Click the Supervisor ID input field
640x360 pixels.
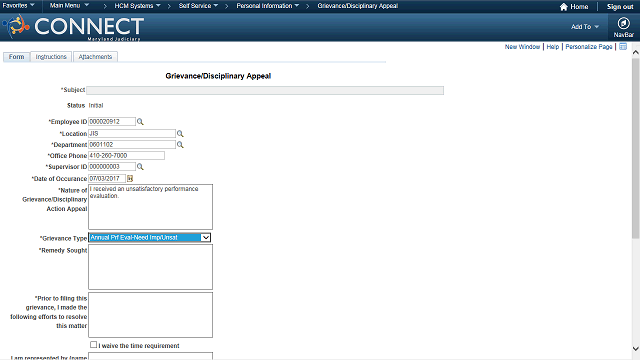[112, 167]
